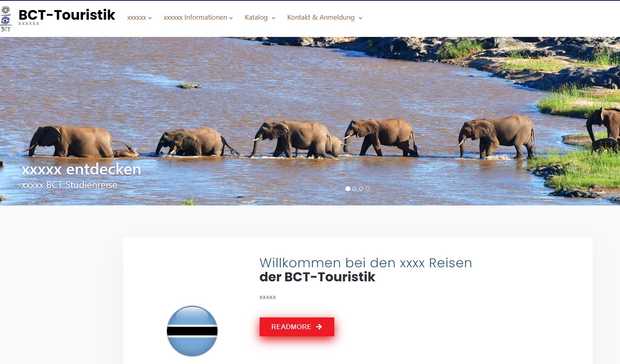Select the first slider dot

click(348, 189)
